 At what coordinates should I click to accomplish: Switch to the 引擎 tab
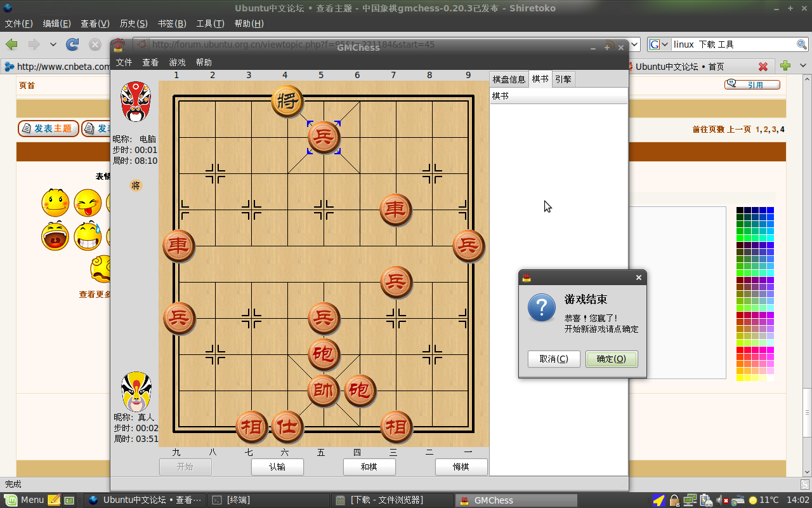coord(563,79)
